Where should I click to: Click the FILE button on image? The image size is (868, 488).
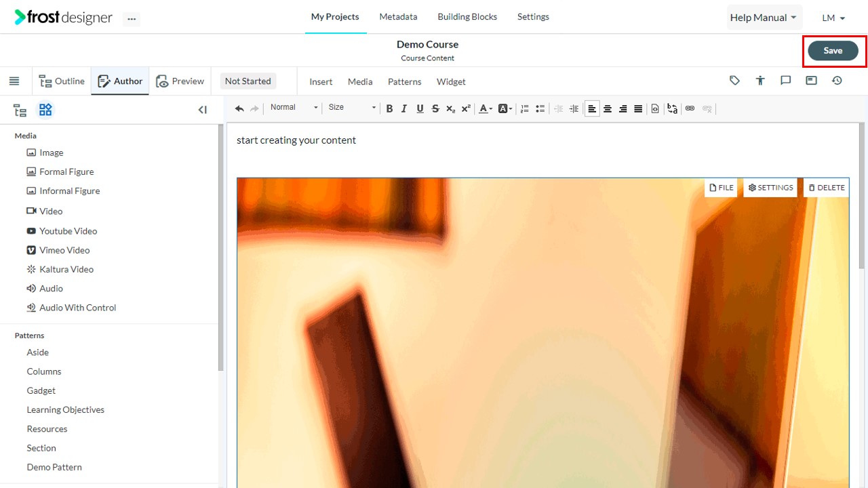pyautogui.click(x=721, y=188)
